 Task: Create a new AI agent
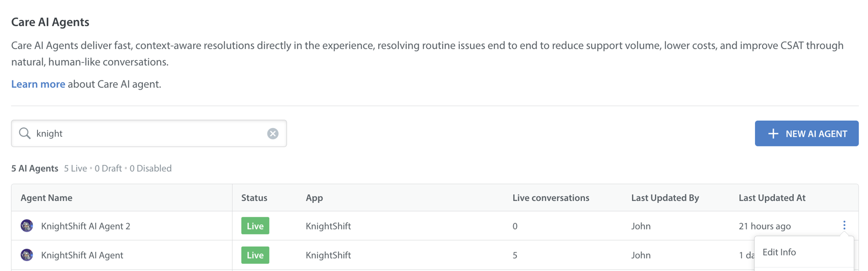[806, 134]
